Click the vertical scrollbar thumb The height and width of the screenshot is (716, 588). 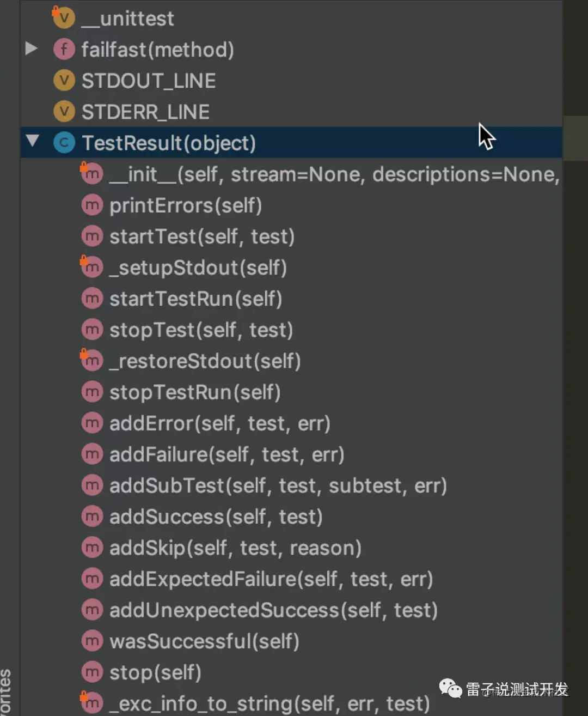[575, 137]
